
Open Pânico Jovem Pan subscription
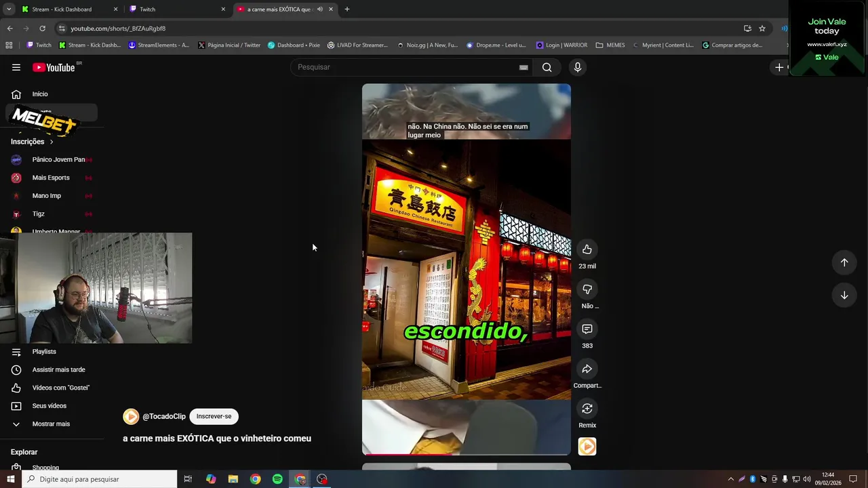pos(52,160)
